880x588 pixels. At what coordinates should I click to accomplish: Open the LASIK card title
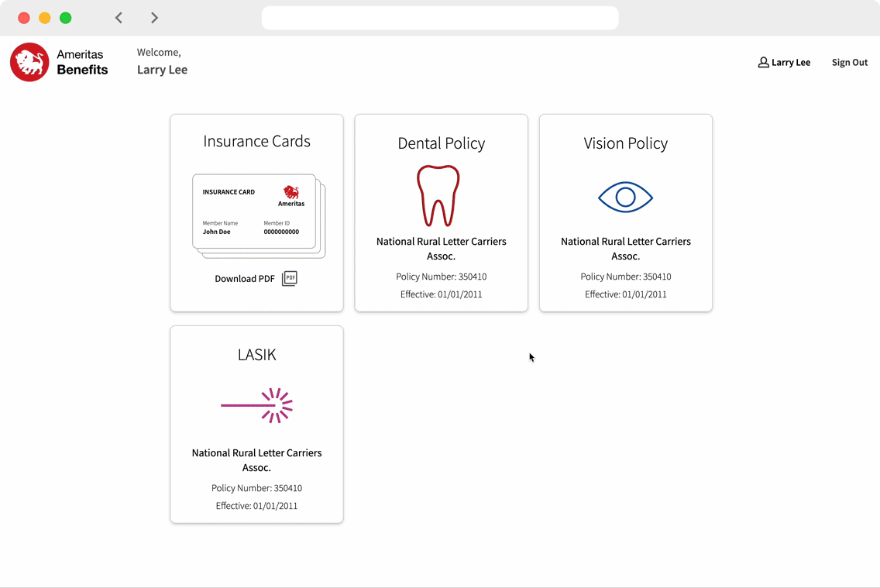point(256,355)
